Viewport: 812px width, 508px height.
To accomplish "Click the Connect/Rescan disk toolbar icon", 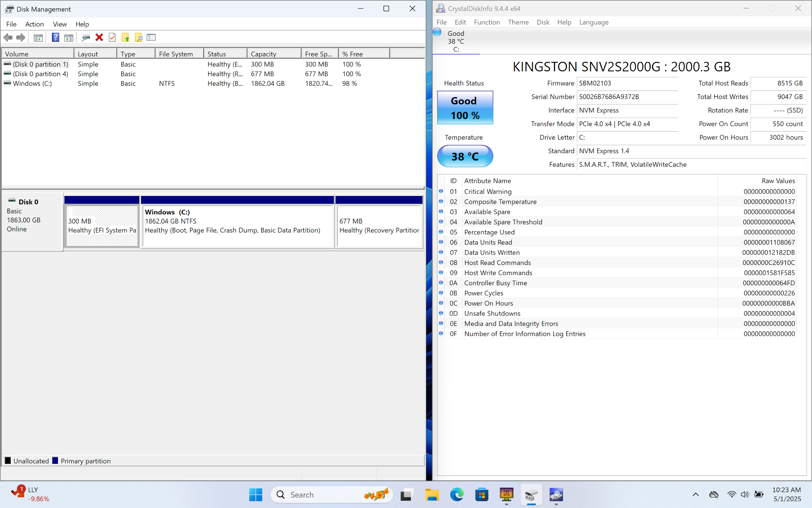I will (86, 37).
